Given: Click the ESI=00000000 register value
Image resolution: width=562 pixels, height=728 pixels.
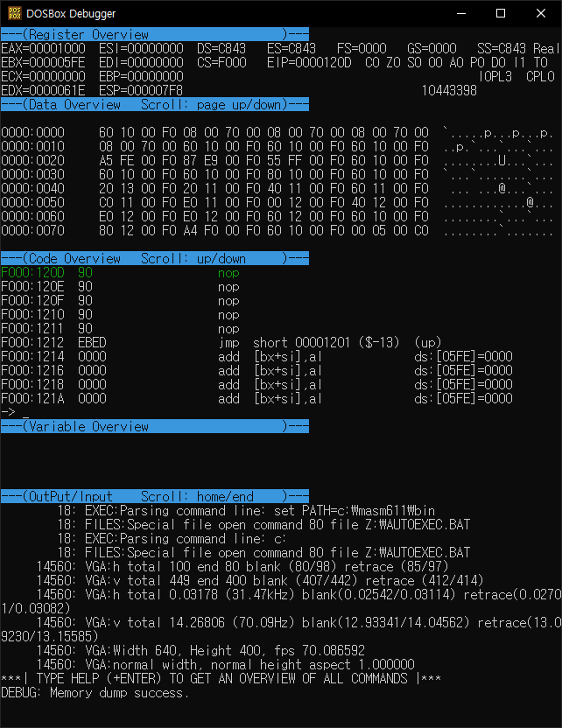Looking at the screenshot, I should click(141, 48).
